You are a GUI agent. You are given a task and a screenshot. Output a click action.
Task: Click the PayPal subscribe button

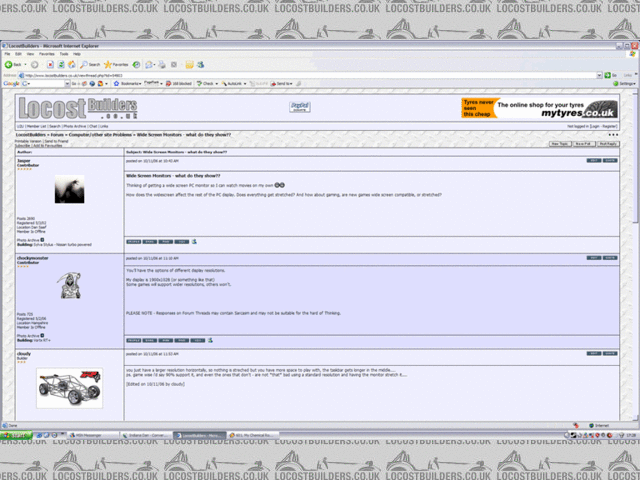[300, 107]
